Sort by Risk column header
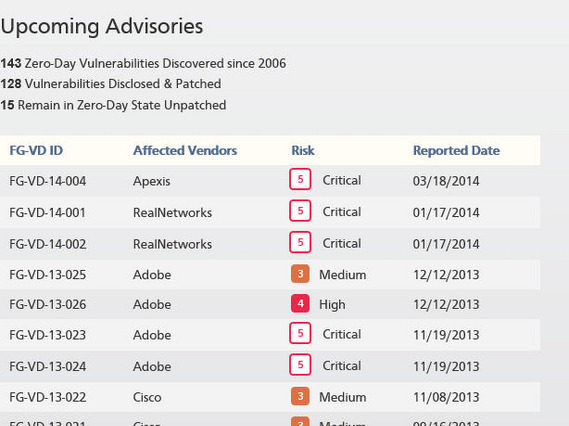Image resolution: width=569 pixels, height=426 pixels. (x=303, y=150)
